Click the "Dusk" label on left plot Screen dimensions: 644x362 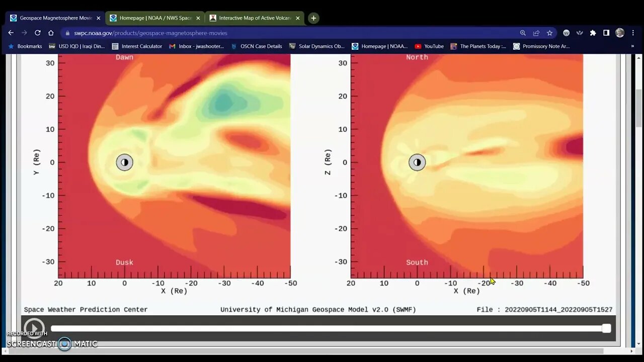click(x=124, y=262)
